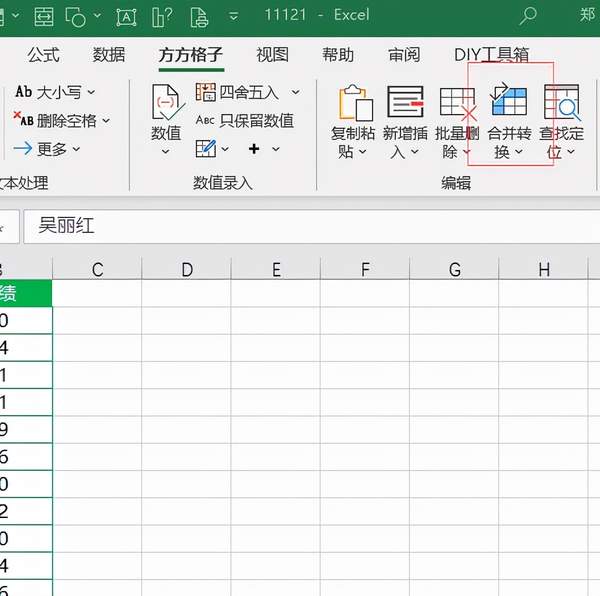Image resolution: width=600 pixels, height=596 pixels.
Task: Expand the 删除空格 dropdown
Action: point(106,121)
